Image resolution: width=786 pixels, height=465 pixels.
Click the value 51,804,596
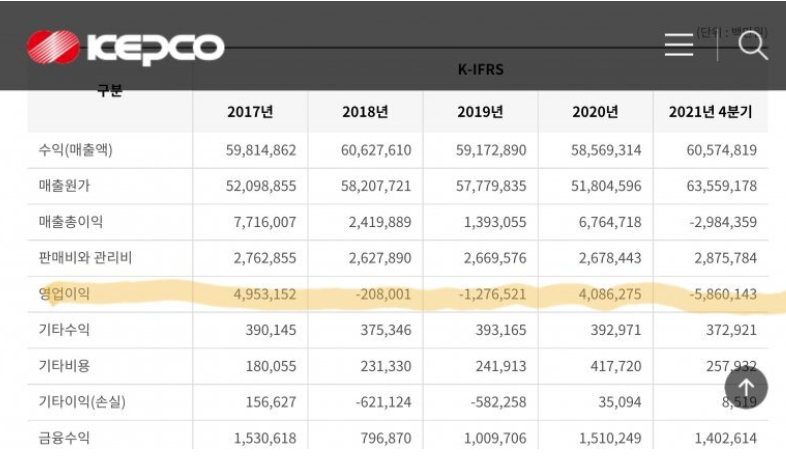click(x=606, y=186)
